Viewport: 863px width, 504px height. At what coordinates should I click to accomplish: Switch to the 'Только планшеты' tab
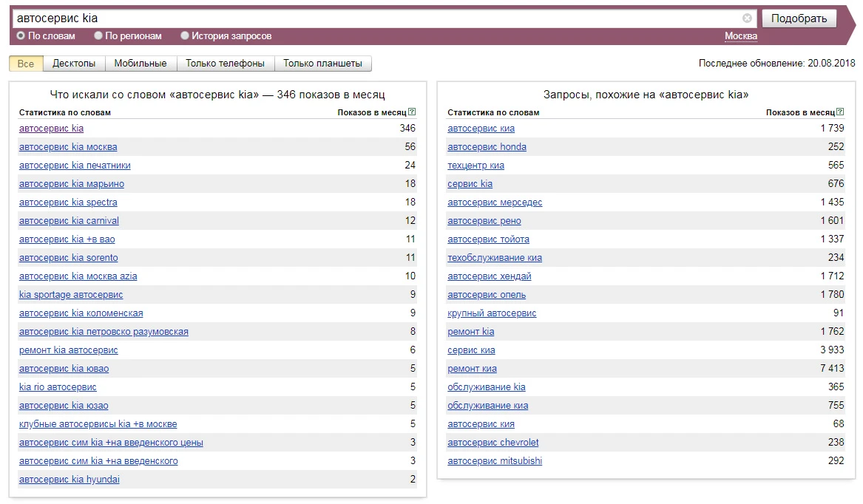point(322,64)
